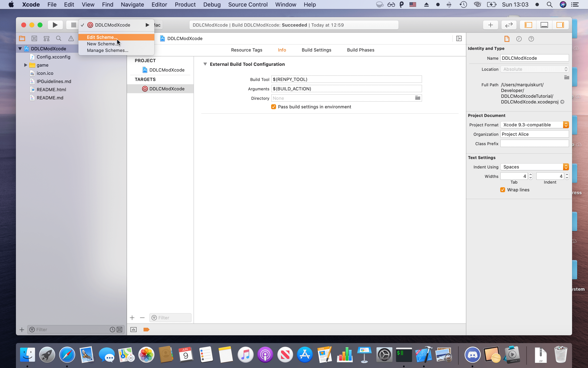Click the Arguments input field
588x368 pixels.
(346, 89)
